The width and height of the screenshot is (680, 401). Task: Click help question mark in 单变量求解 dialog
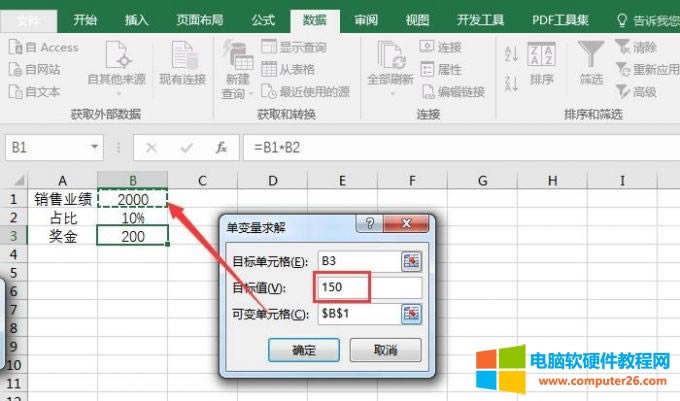369,223
